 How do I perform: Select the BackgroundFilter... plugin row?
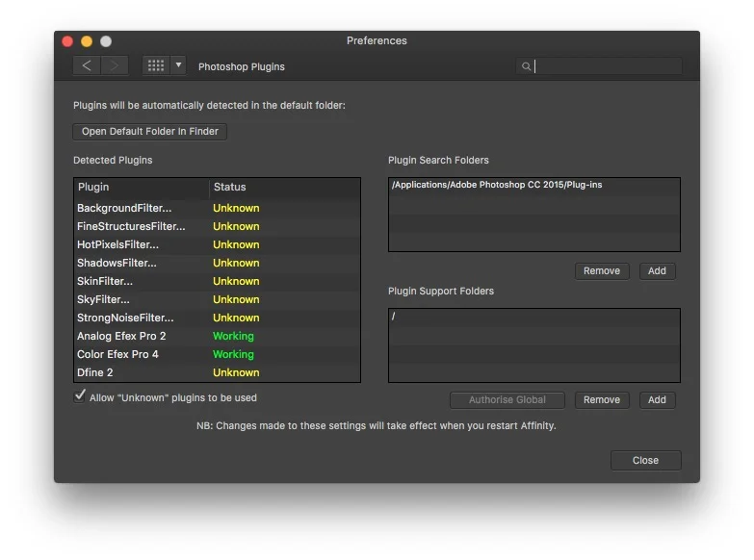pos(217,208)
